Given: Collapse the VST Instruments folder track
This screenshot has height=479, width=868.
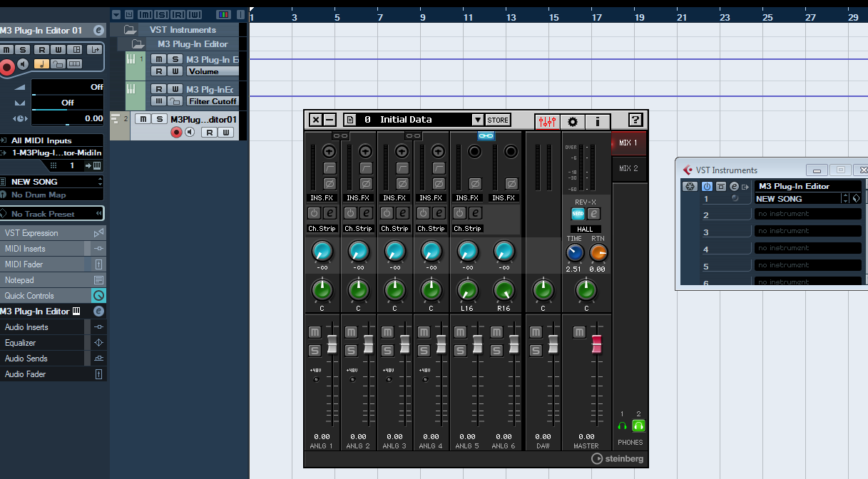Looking at the screenshot, I should 129,30.
